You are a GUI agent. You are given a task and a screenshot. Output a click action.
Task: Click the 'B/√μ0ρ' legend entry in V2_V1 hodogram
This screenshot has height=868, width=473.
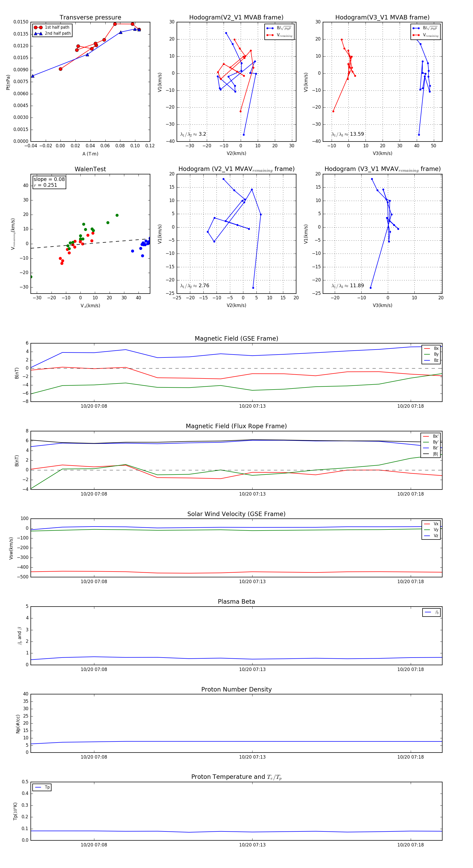[279, 28]
